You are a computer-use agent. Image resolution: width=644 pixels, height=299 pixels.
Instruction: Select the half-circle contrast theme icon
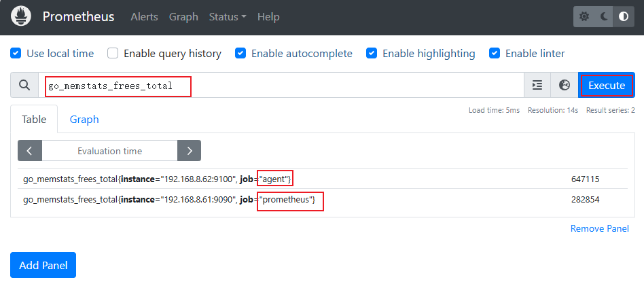point(624,17)
